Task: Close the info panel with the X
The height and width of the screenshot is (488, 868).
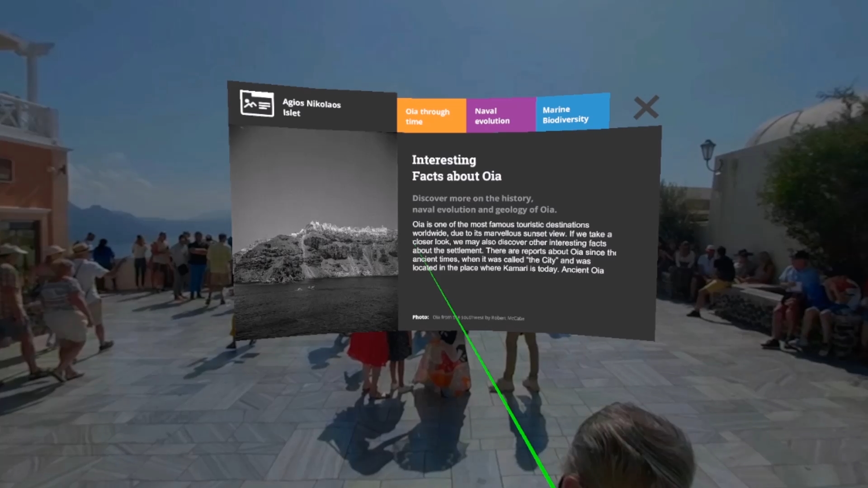Action: point(646,108)
